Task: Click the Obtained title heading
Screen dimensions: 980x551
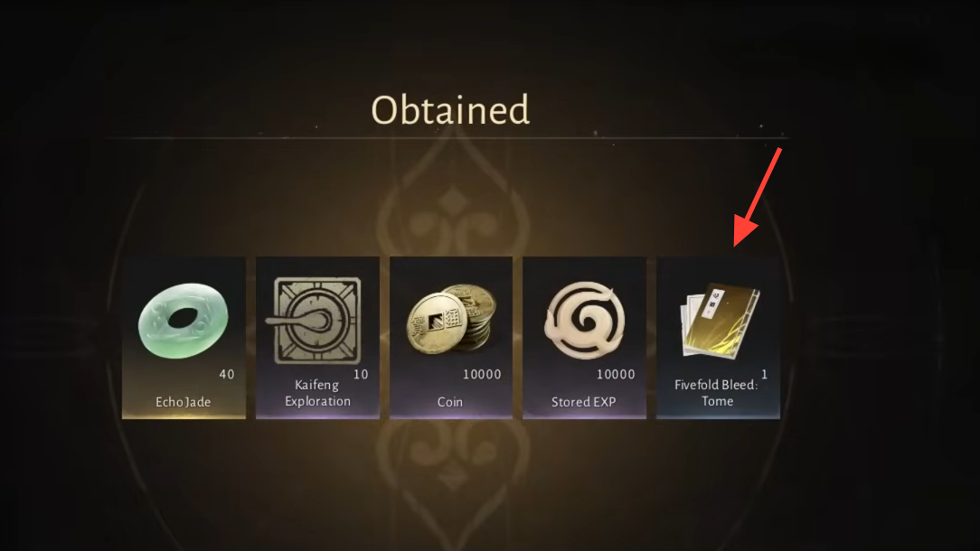Action: pyautogui.click(x=450, y=110)
